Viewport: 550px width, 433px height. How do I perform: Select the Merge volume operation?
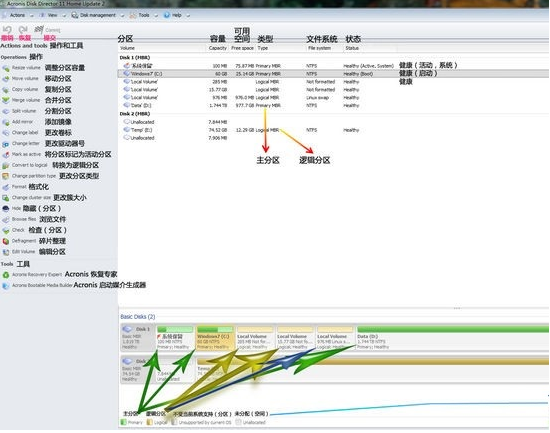click(21, 100)
